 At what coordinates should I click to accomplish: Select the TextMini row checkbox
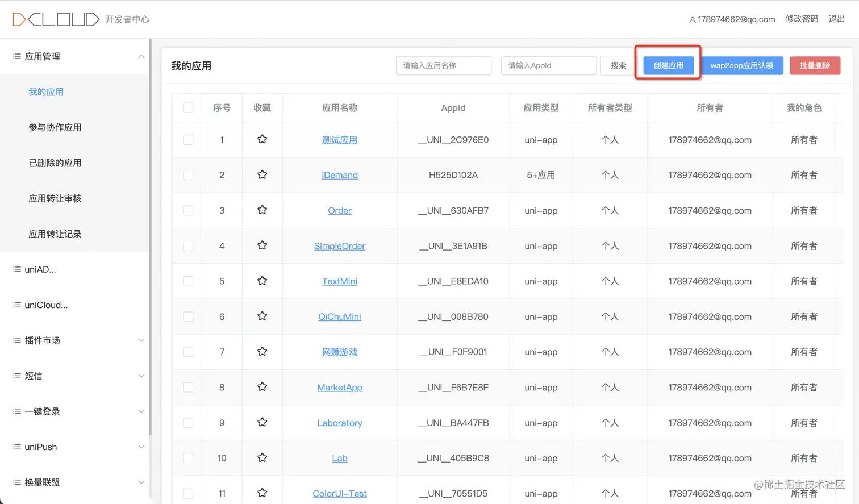189,281
